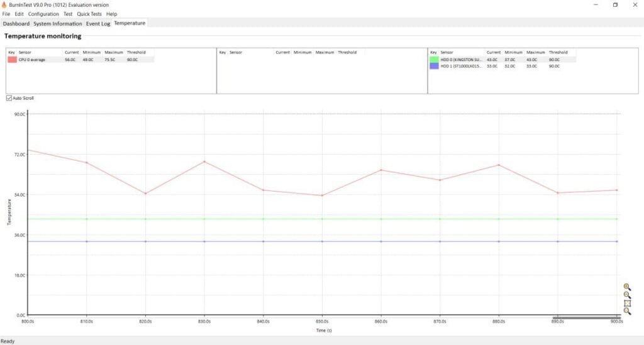Click the zoom out magnifier icon
The width and height of the screenshot is (644, 345).
(x=627, y=295)
